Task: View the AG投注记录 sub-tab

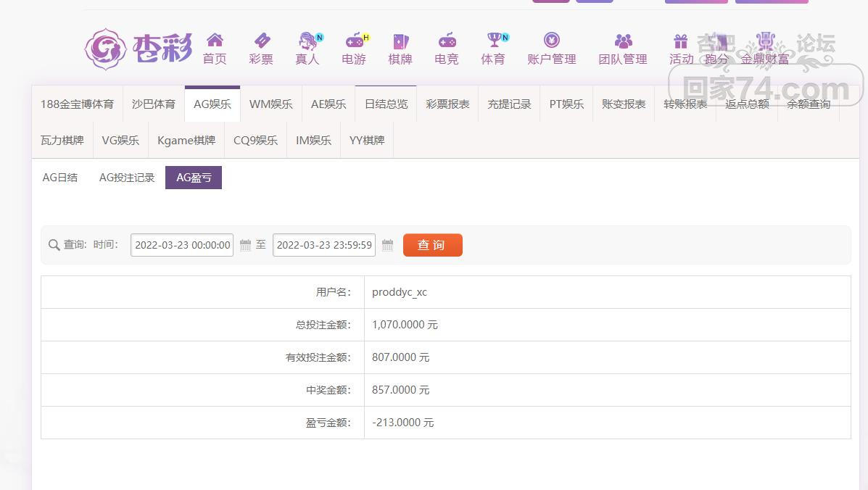Action: pos(127,178)
